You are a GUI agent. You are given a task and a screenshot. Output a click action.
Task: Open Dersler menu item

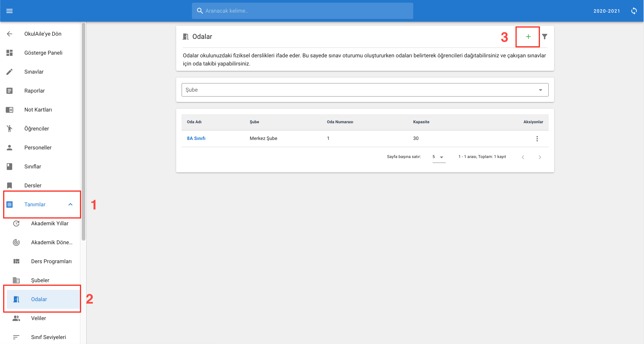[x=33, y=185]
